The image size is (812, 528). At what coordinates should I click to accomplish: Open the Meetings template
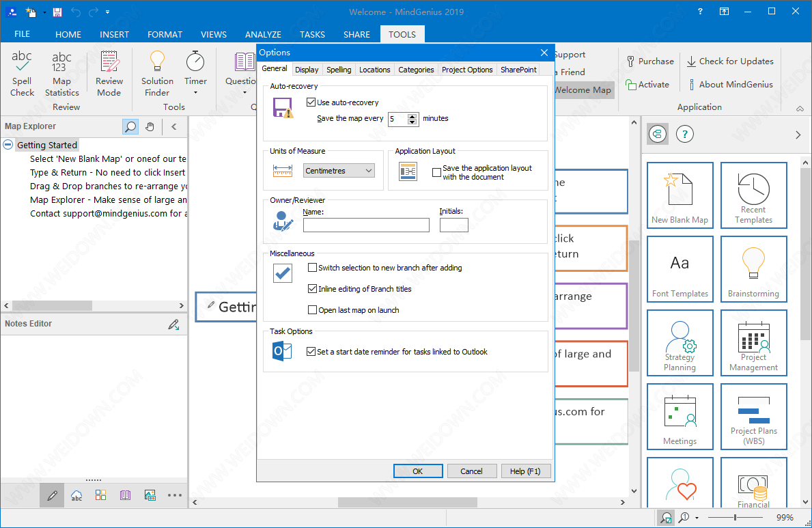[x=680, y=416]
